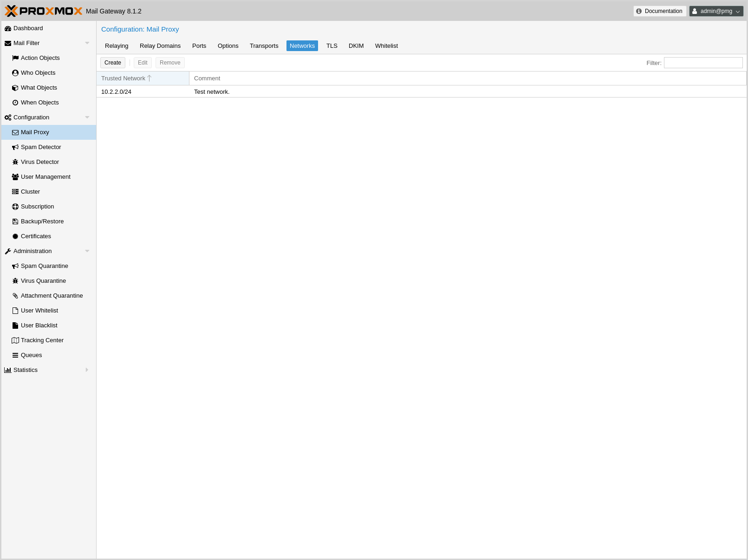Click the Cluster server icon

coord(15,192)
